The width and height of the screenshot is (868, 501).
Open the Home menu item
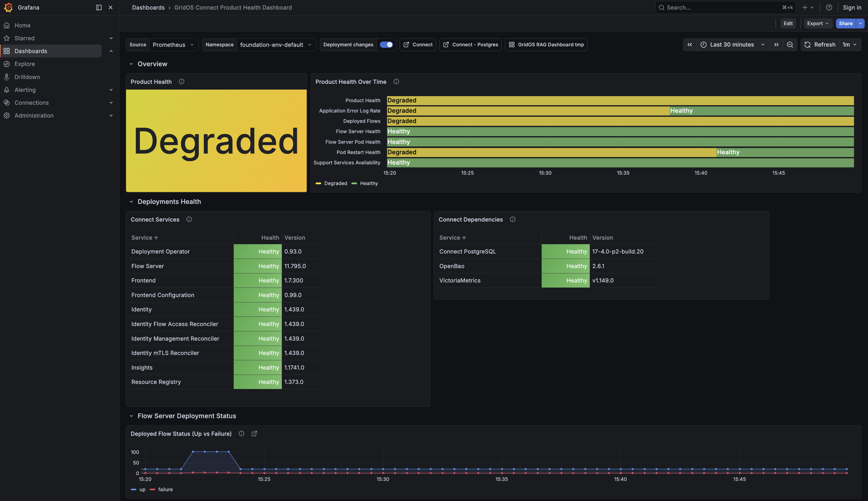tap(22, 25)
